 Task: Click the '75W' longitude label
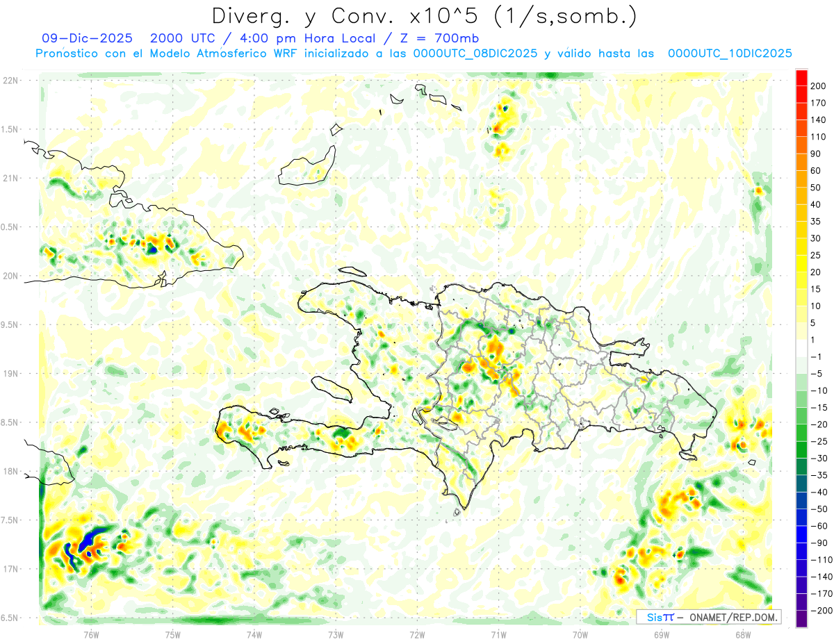tap(172, 635)
